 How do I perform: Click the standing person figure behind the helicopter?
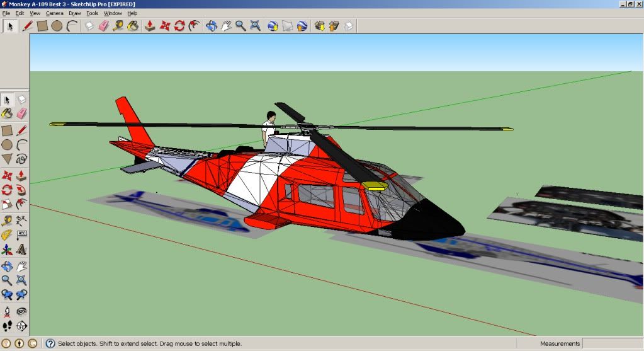click(x=269, y=128)
